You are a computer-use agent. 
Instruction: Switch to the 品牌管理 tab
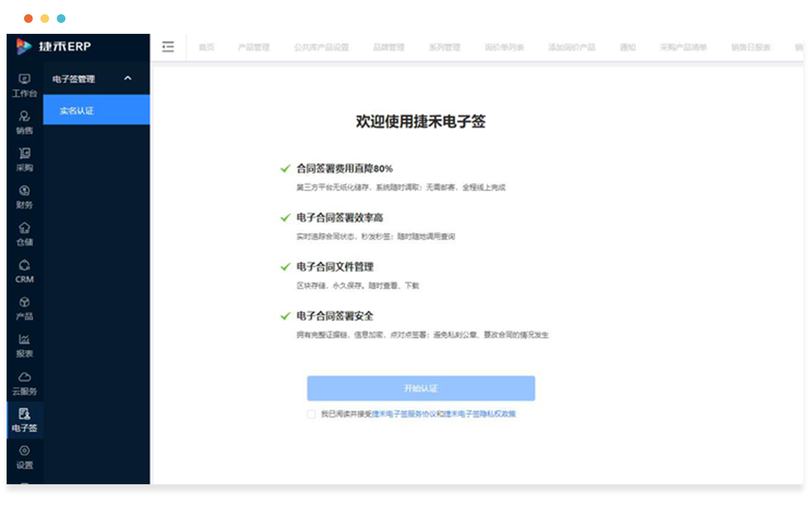(x=389, y=47)
